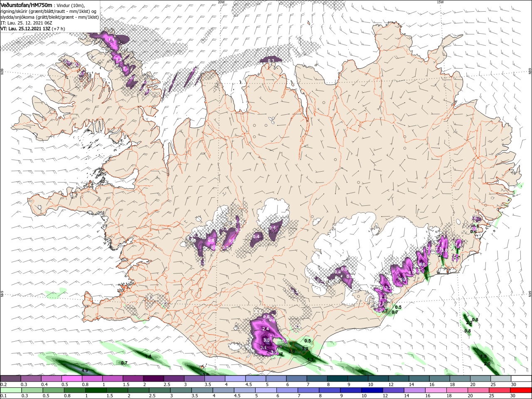Click the '1.9' rain value on the map
The width and height of the screenshot is (532, 399).
[483, 357]
